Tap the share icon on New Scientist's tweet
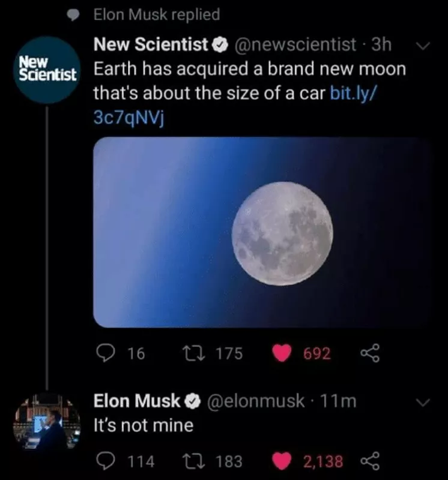This screenshot has width=448, height=480. point(371,353)
